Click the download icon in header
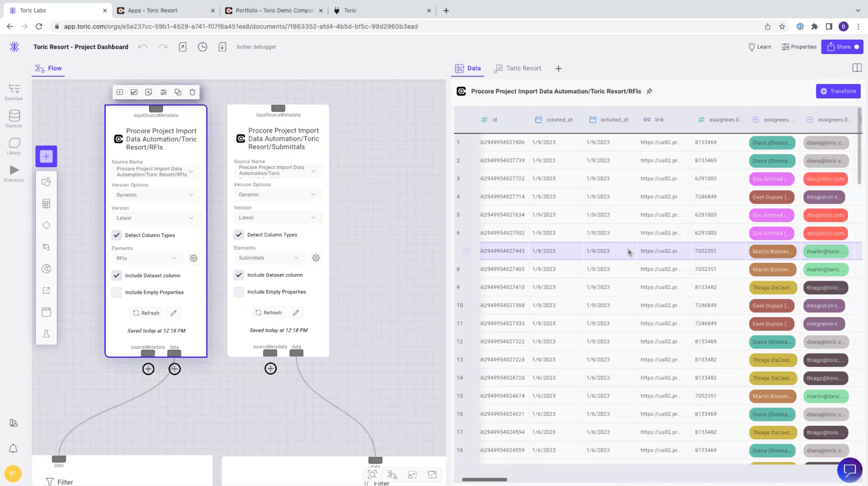 pyautogui.click(x=222, y=47)
